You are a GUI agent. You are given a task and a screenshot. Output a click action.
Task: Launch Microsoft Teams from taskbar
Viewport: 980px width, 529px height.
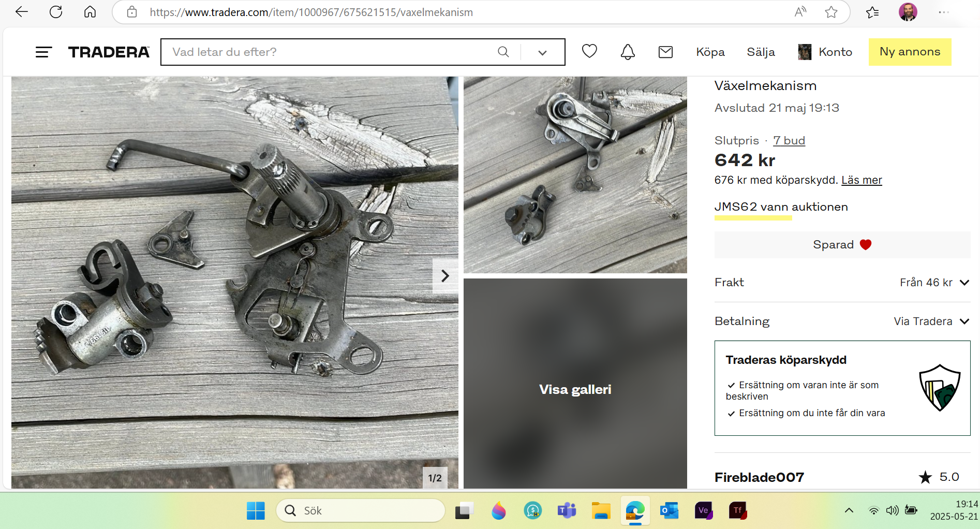pyautogui.click(x=567, y=511)
